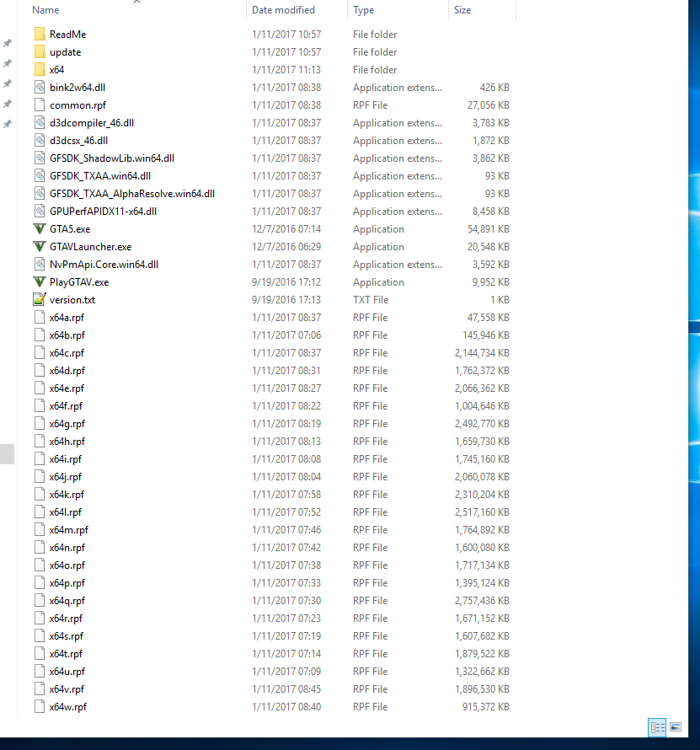
Task: Click the x64o.rpf file name
Action: (67, 565)
